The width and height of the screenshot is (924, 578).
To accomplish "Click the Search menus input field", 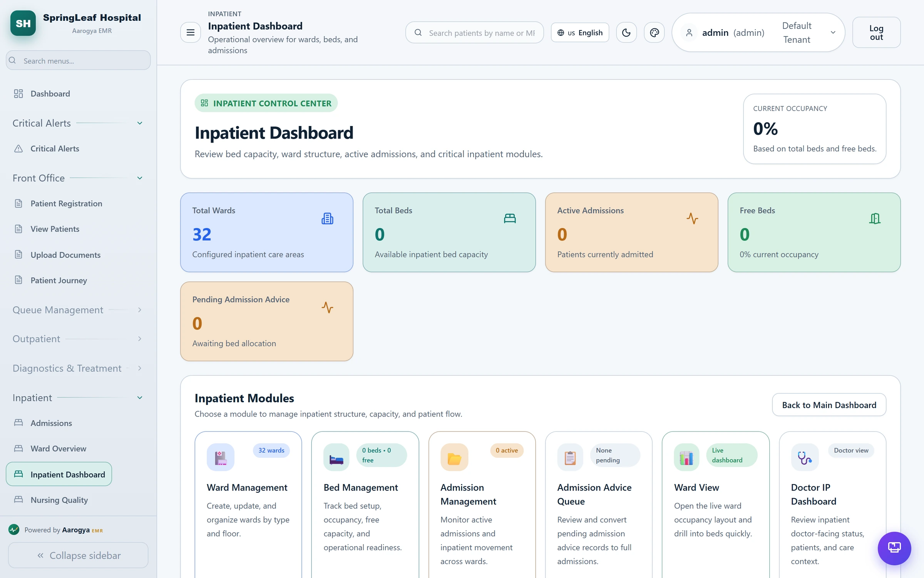I will pos(78,60).
